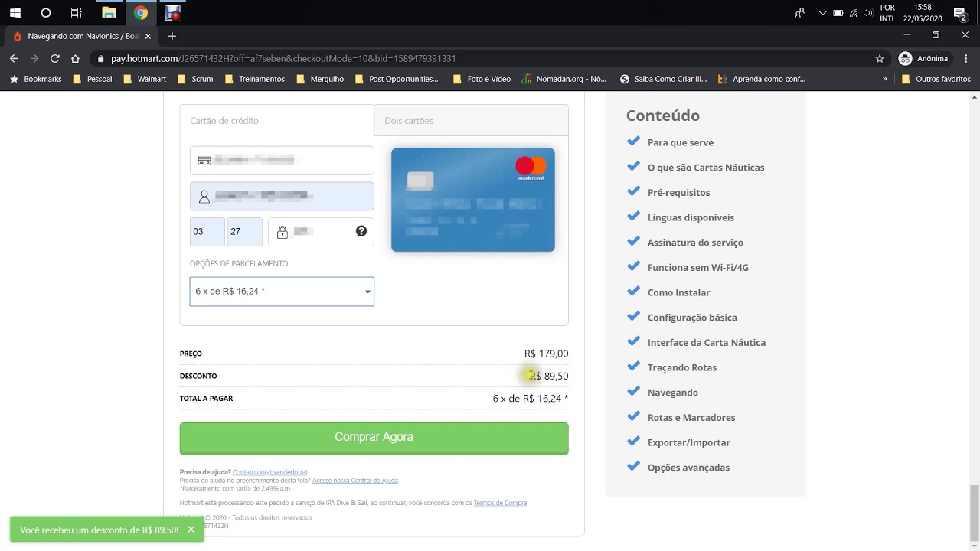Screen dimensions: 980x551
Task: Bookmark this page with the star
Action: [880, 58]
